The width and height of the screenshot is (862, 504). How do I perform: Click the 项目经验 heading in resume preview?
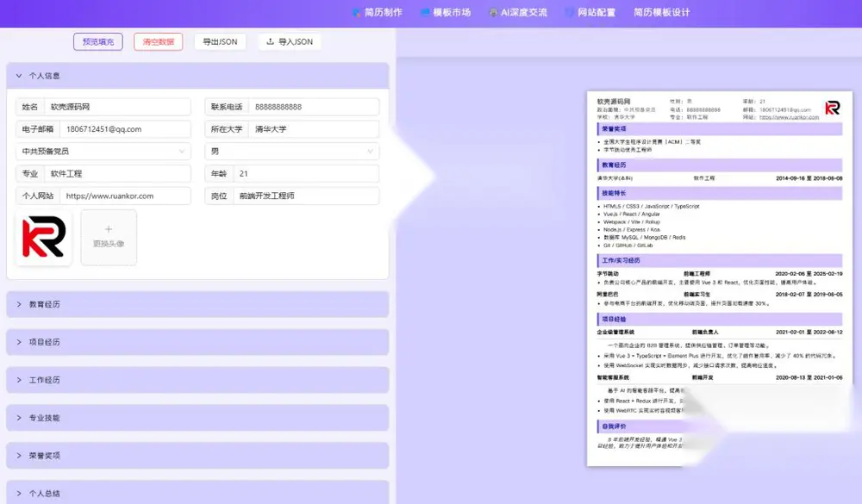tap(720, 320)
